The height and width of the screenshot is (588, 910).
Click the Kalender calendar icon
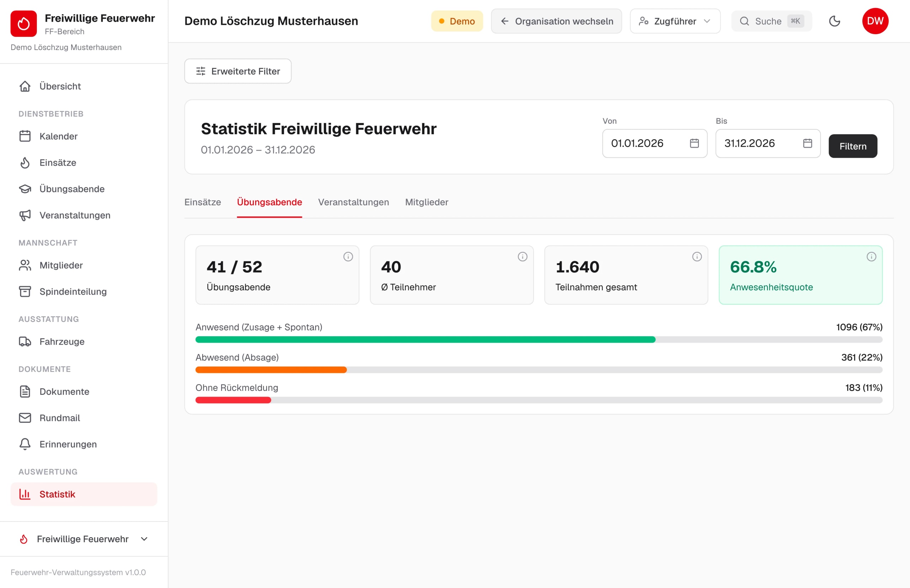pos(25,136)
